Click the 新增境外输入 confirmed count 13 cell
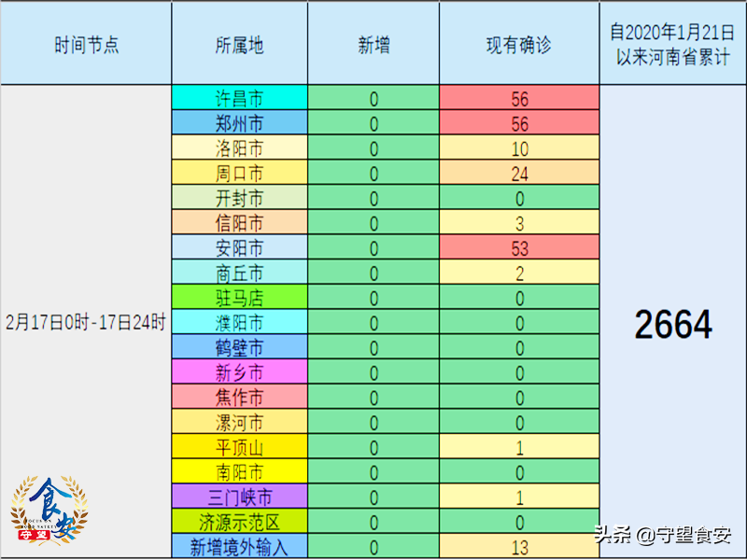747x560 pixels. coord(519,547)
